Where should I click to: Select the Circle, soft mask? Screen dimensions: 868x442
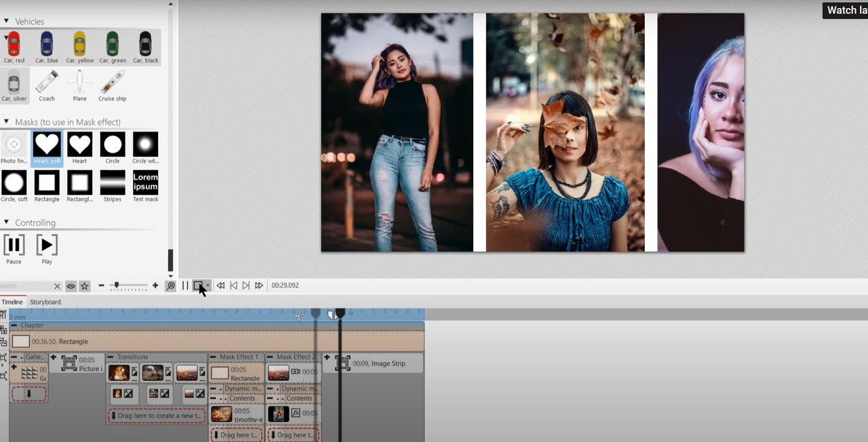tap(14, 186)
